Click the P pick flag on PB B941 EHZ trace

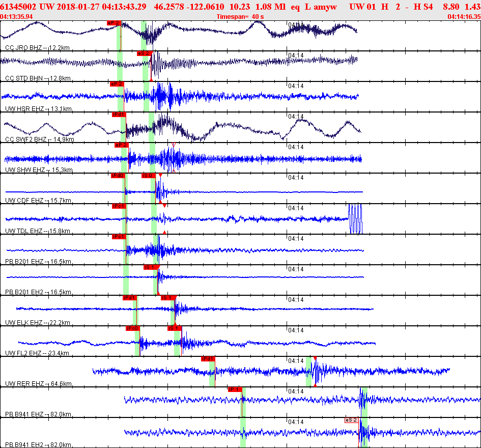(x=234, y=389)
